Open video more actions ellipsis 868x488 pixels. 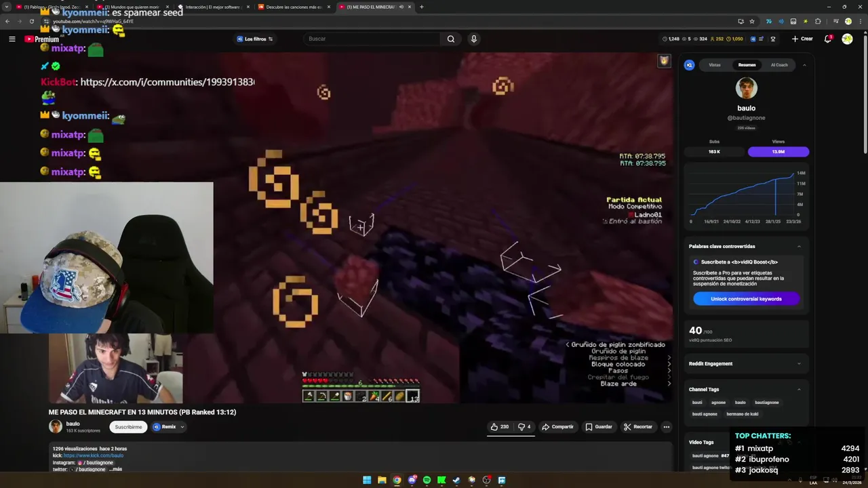(x=667, y=427)
